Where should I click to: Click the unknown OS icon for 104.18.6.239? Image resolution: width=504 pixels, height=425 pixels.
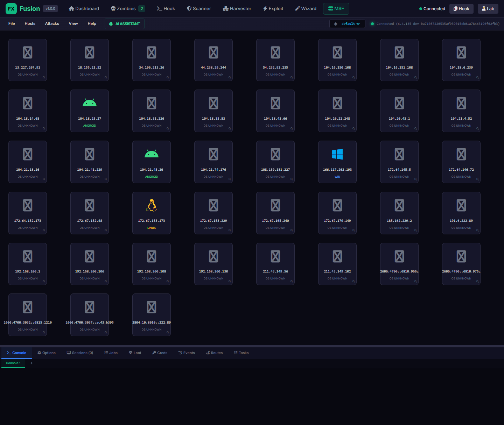[461, 52]
